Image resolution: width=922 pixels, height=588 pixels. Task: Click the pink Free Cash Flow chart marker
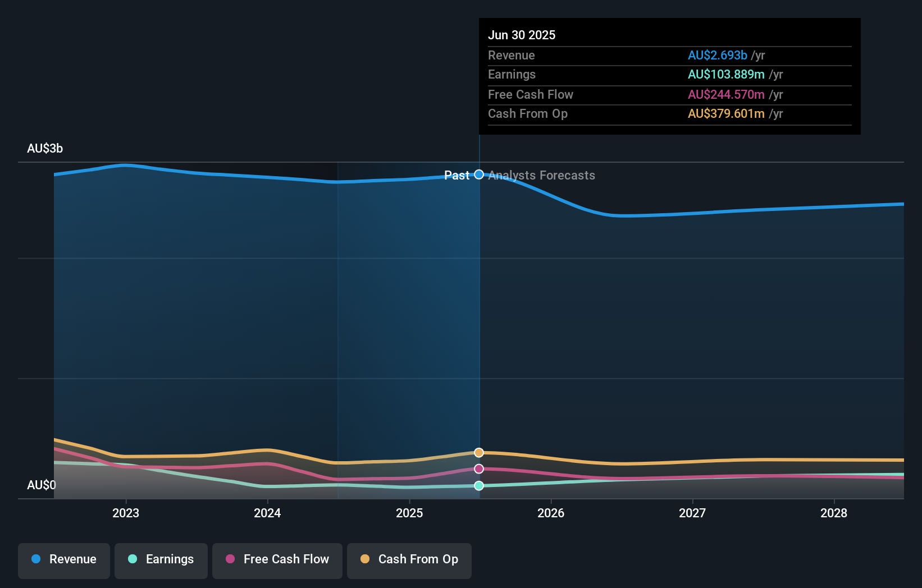click(x=478, y=468)
